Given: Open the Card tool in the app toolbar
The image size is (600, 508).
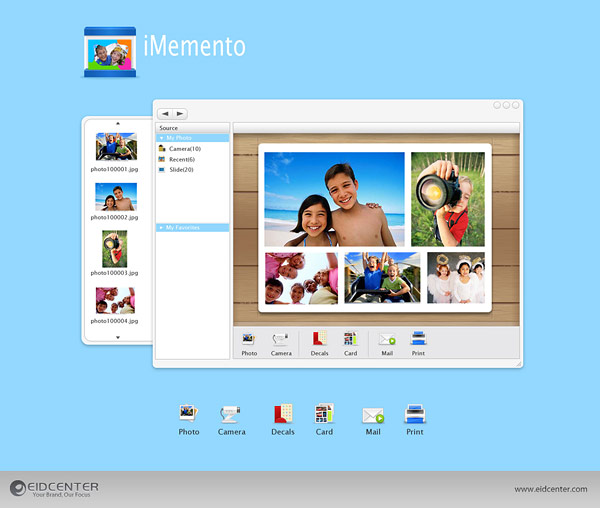Looking at the screenshot, I should [351, 339].
